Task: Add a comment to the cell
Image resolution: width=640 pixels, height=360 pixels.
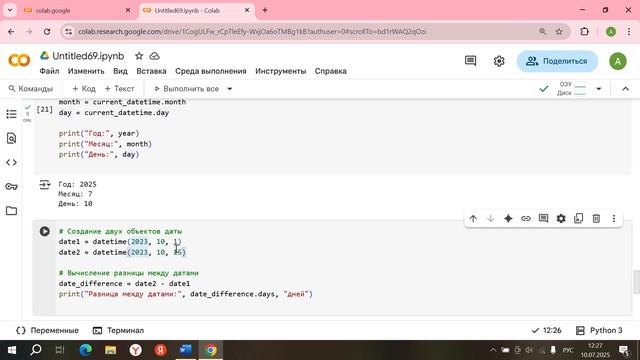Action: (543, 219)
